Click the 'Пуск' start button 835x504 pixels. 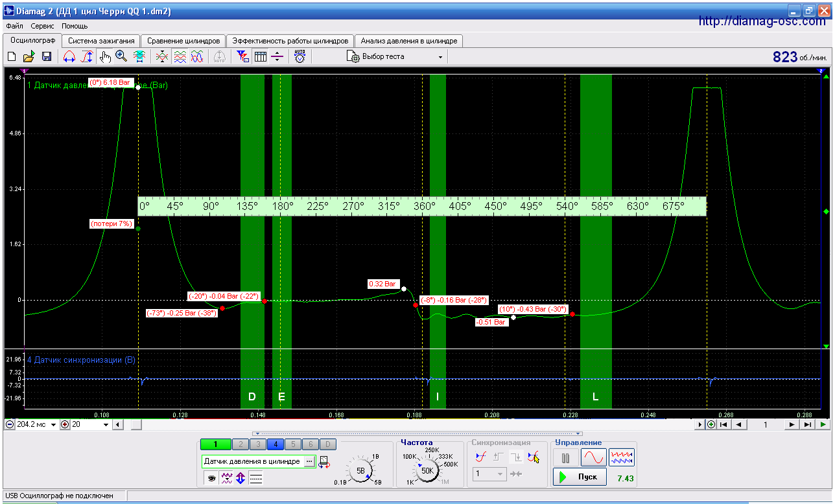pos(580,477)
